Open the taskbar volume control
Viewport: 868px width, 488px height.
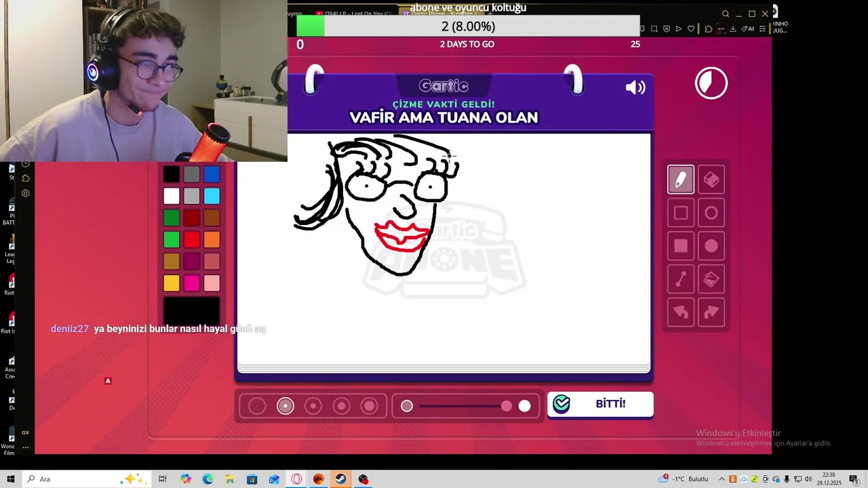[810, 479]
